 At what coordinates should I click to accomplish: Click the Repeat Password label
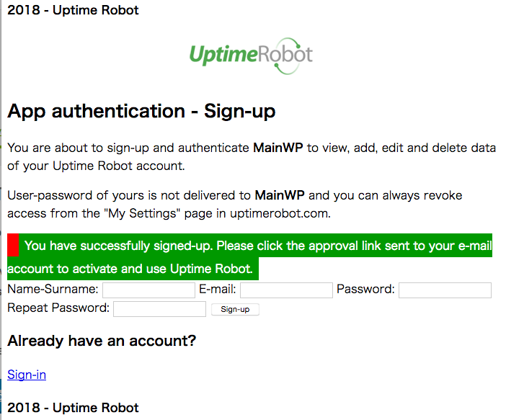tap(58, 308)
